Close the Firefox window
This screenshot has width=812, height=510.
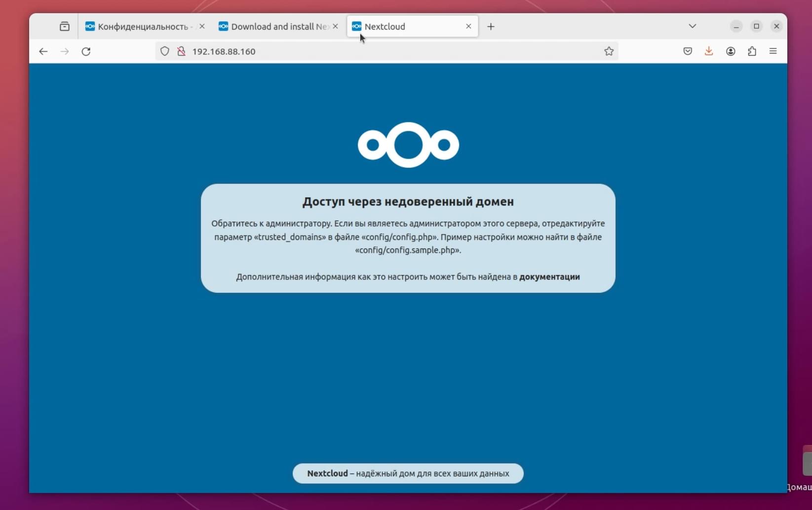click(776, 26)
